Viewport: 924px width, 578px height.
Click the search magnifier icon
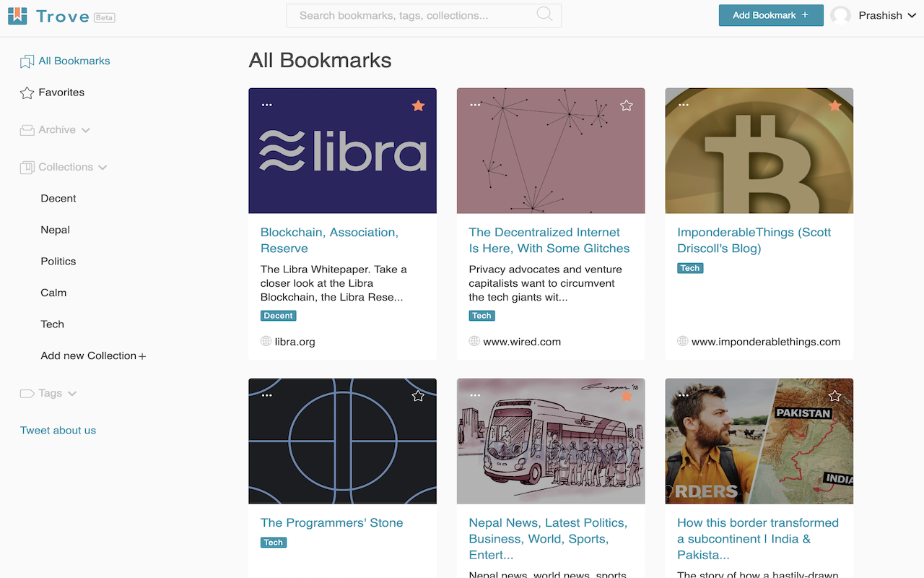click(545, 14)
